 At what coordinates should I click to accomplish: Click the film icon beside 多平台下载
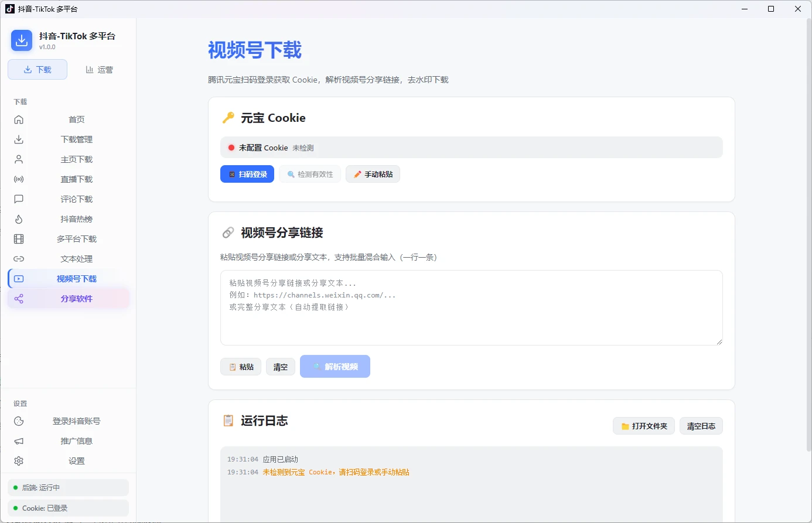point(19,239)
